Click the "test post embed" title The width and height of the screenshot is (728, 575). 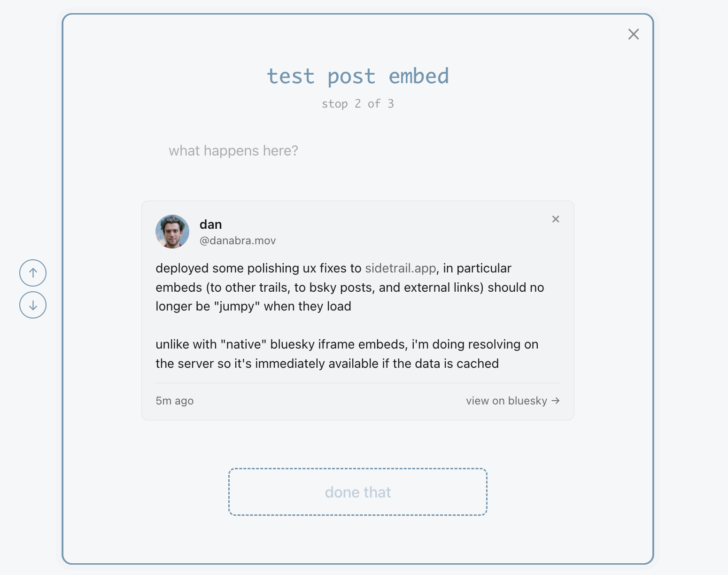pos(358,76)
